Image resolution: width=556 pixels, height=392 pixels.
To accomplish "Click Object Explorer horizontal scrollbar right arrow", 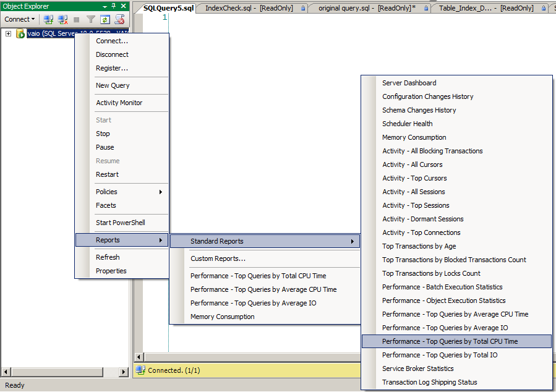I will [124, 372].
